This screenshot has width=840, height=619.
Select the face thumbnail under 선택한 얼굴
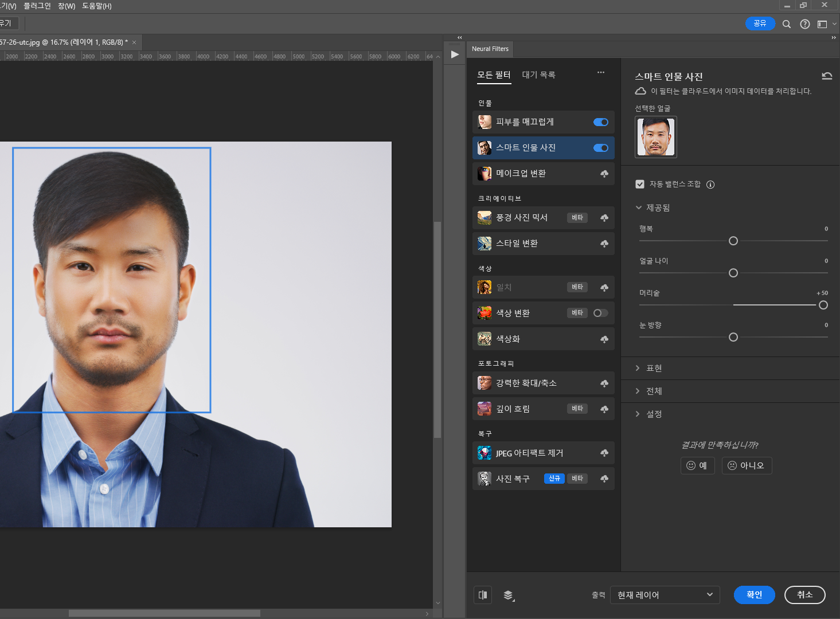point(656,137)
